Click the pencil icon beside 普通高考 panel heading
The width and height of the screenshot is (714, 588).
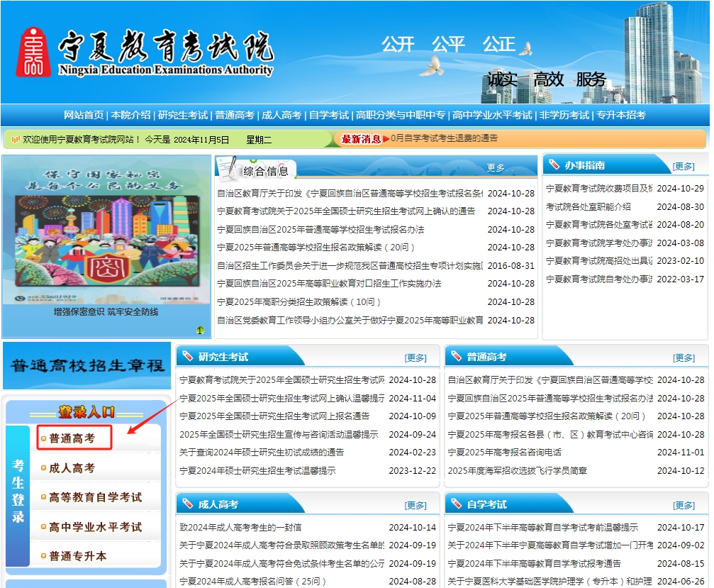coord(457,356)
